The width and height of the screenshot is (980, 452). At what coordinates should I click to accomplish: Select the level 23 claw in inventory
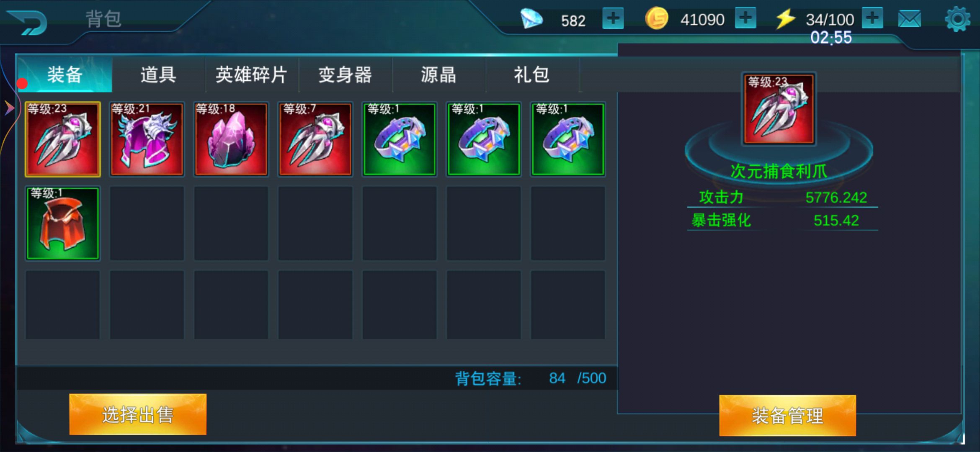(63, 139)
